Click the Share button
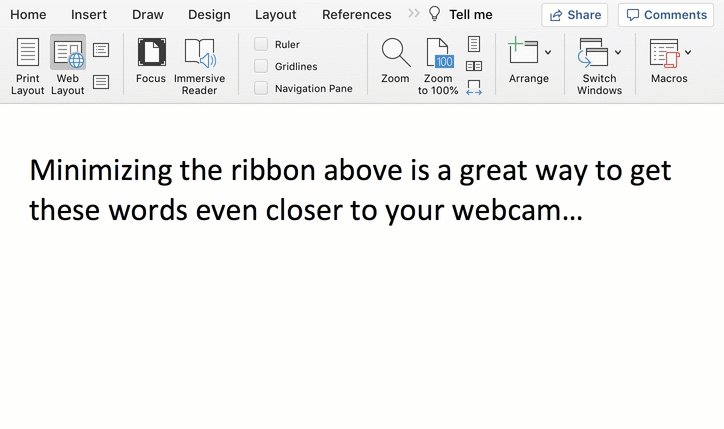This screenshot has width=724, height=429. 575,15
